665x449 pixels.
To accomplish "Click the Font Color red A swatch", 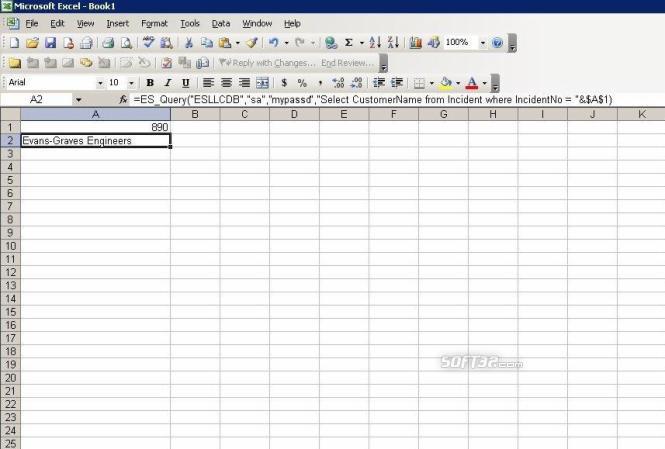I will pyautogui.click(x=472, y=83).
